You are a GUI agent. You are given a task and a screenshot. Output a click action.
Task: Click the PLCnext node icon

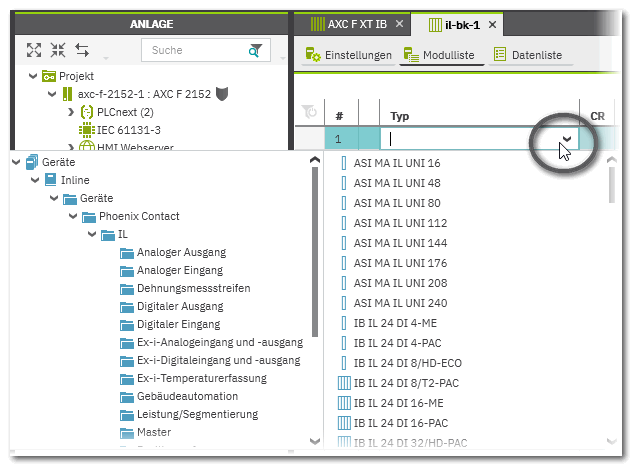click(87, 112)
